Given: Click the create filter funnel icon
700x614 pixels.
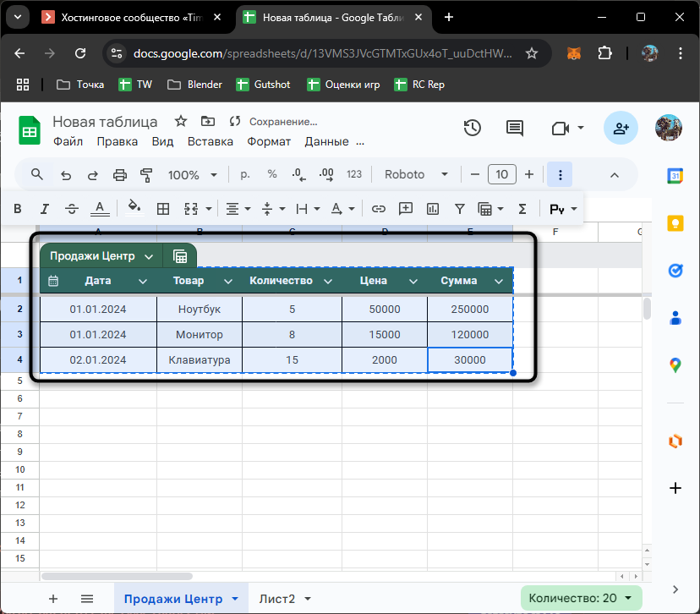Looking at the screenshot, I should pyautogui.click(x=460, y=209).
